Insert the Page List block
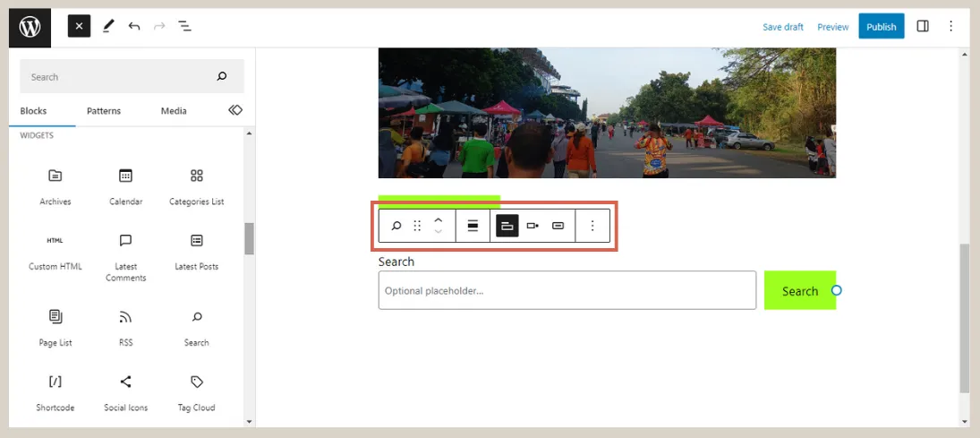980x438 pixels. [55, 328]
